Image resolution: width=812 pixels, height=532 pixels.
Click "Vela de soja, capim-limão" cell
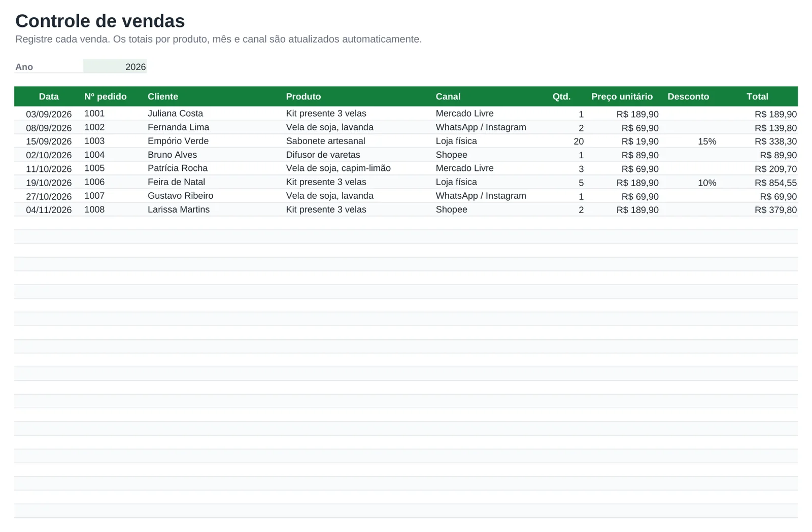point(360,168)
